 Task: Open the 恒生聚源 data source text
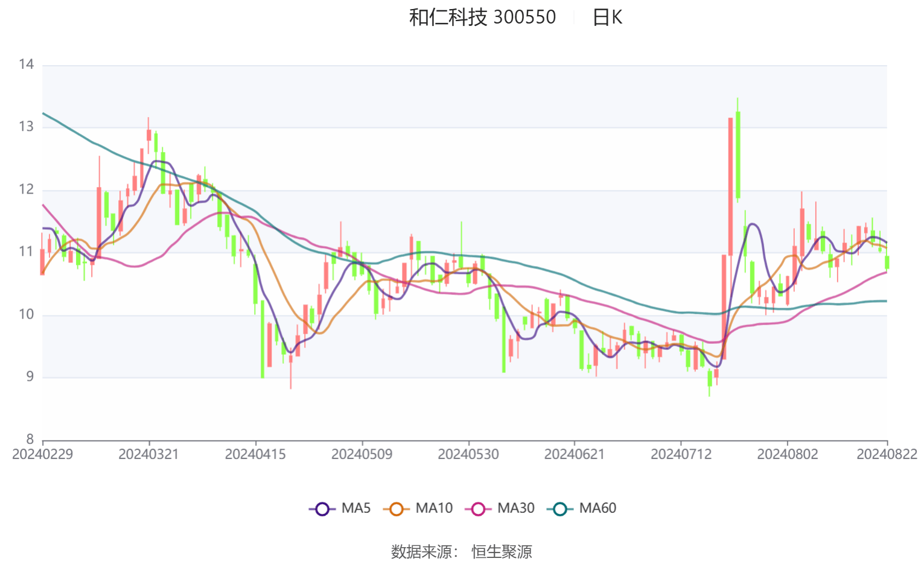click(502, 551)
